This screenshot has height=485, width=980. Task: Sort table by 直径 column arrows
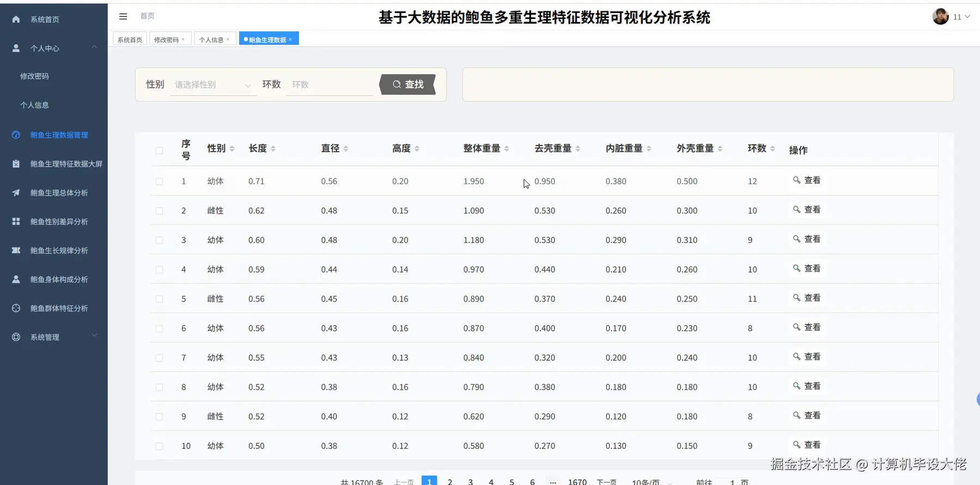[x=346, y=148]
